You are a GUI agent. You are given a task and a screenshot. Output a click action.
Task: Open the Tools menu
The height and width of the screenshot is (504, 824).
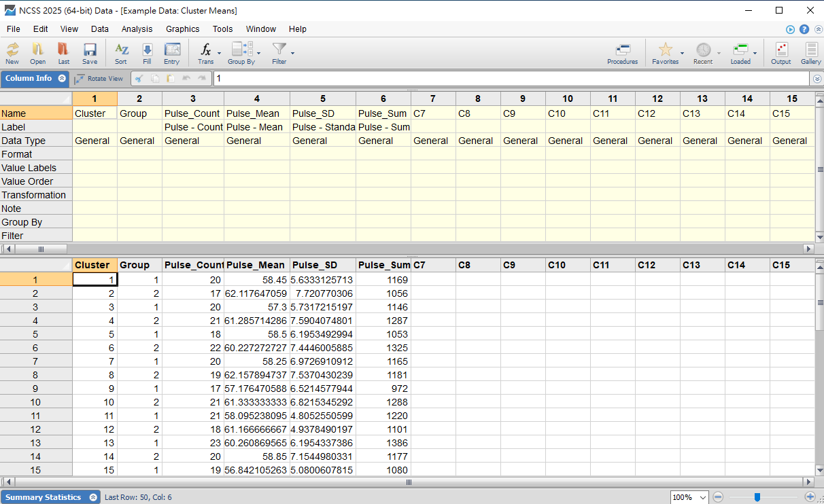pyautogui.click(x=222, y=29)
